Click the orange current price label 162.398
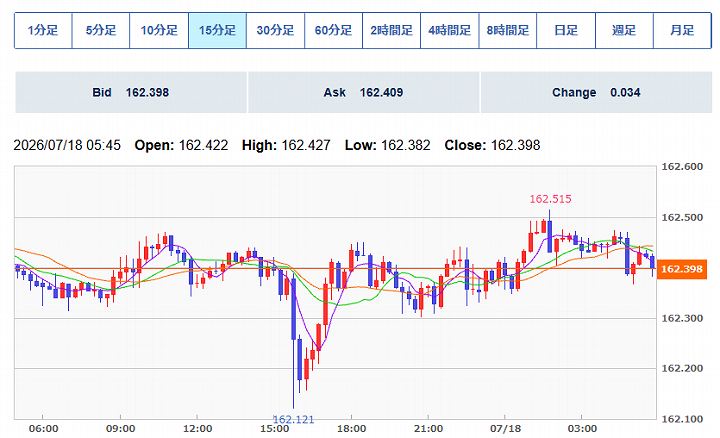Screen dimensions: 720x438 [682, 269]
